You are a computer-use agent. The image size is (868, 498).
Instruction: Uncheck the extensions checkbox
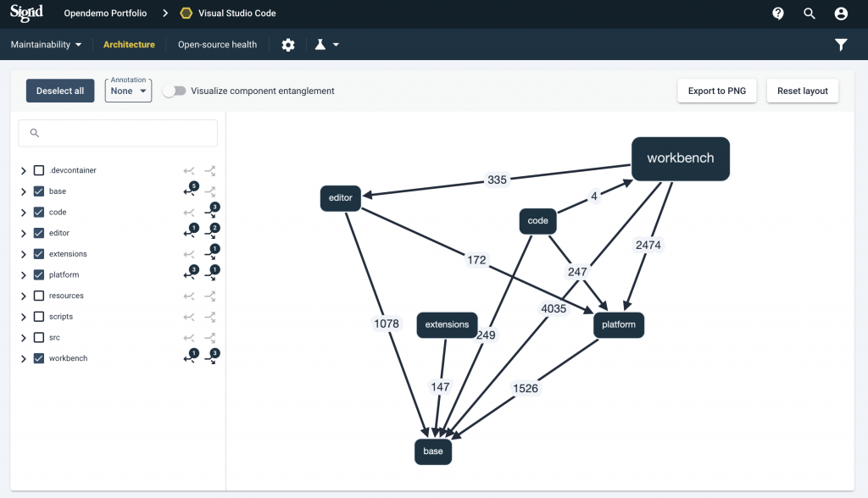39,254
